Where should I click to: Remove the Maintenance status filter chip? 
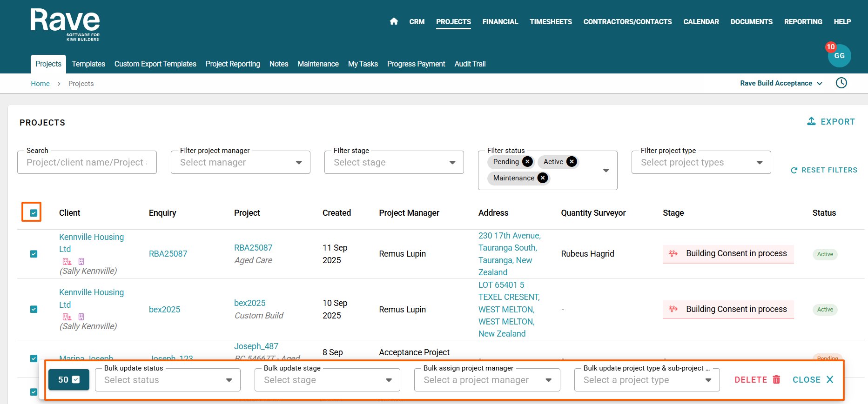pos(543,178)
